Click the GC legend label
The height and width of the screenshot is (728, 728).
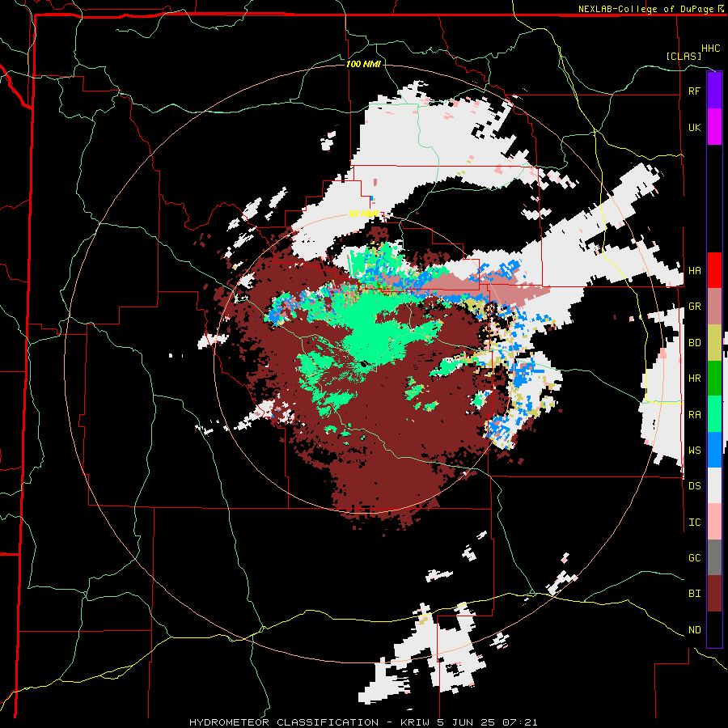(x=694, y=557)
